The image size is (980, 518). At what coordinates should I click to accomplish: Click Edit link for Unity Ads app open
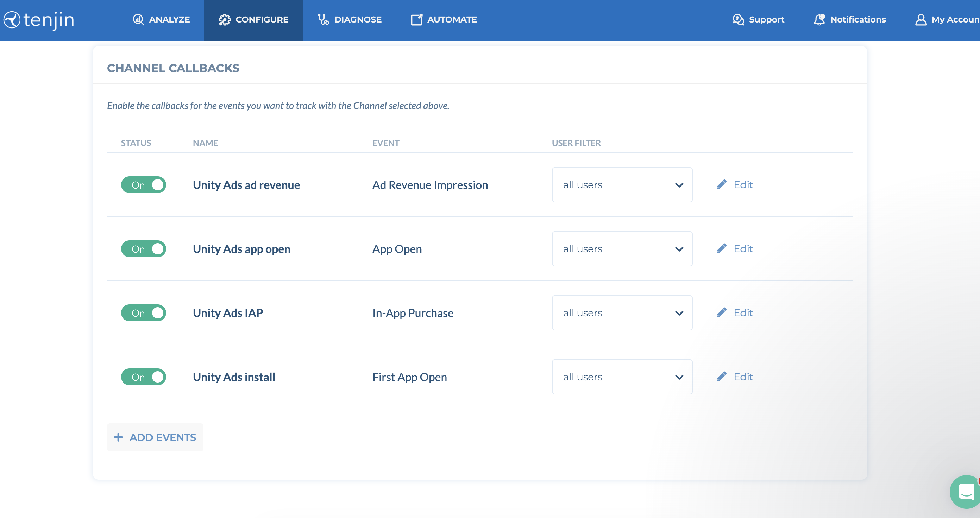743,249
